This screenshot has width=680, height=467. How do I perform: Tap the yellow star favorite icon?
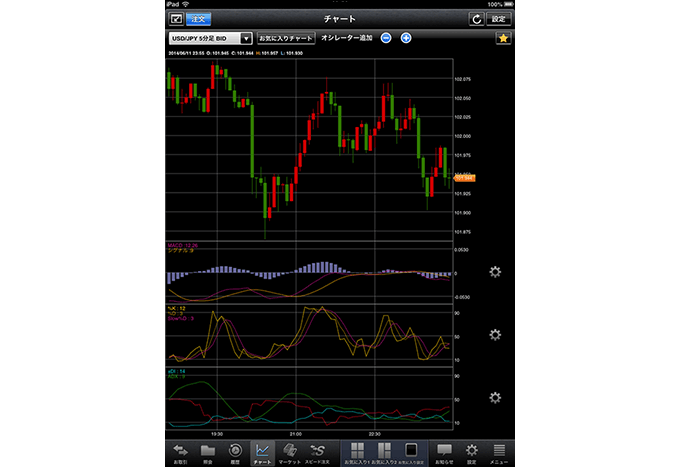[504, 38]
